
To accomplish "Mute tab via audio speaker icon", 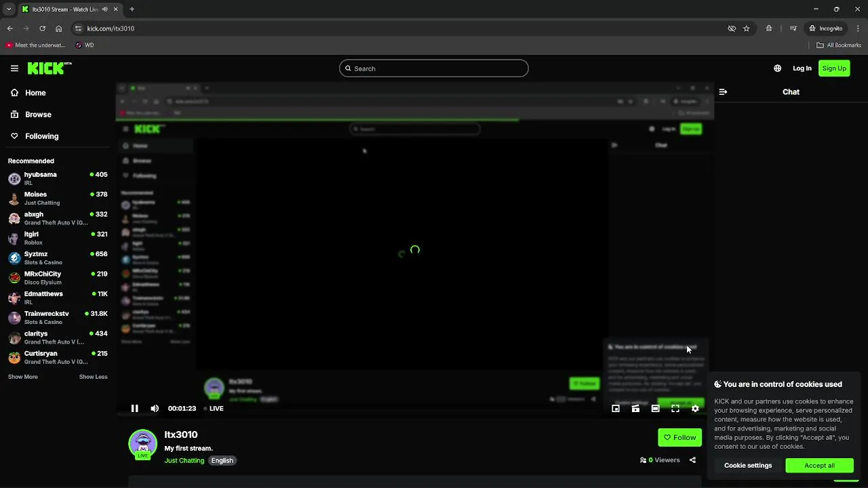I will coord(104,9).
